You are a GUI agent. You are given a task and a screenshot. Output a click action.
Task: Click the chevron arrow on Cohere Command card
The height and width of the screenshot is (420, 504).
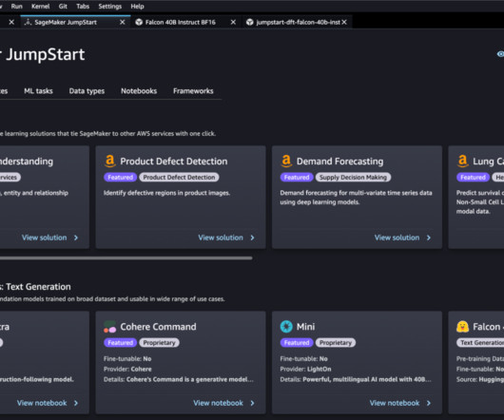click(252, 403)
